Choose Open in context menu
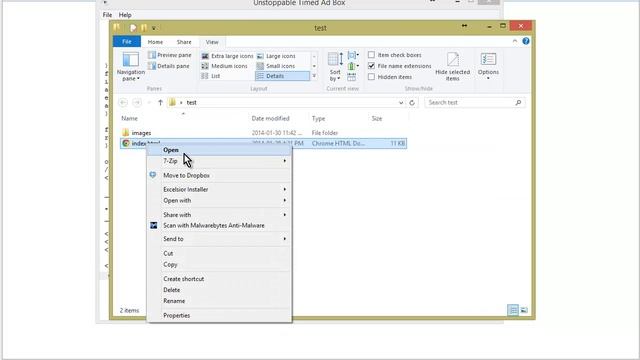640x360 pixels. pyautogui.click(x=220, y=150)
